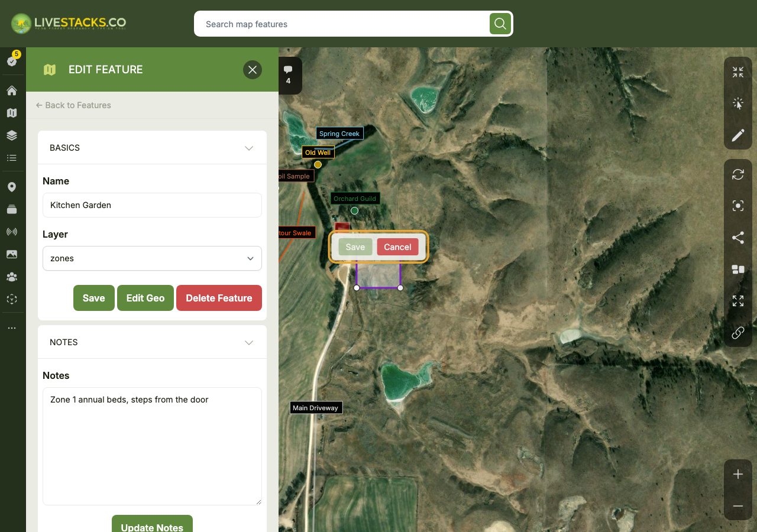Click the green search magnifier button
This screenshot has width=757, height=532.
[x=500, y=24]
